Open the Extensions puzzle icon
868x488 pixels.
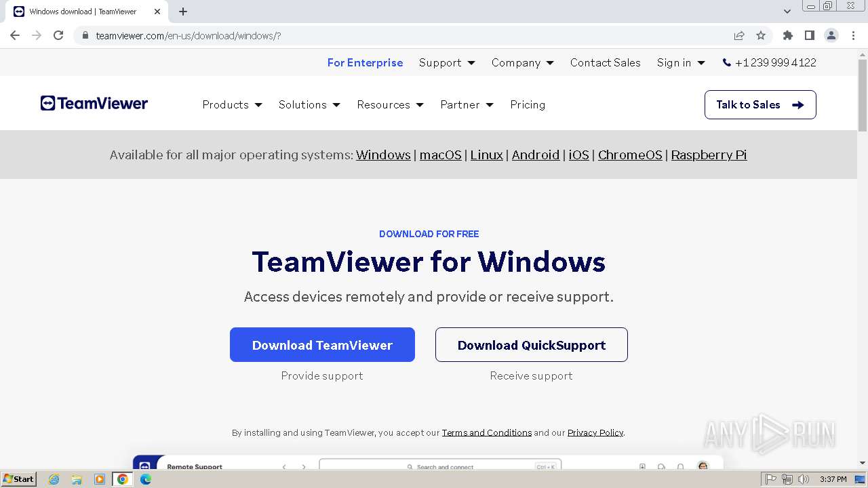(x=787, y=35)
